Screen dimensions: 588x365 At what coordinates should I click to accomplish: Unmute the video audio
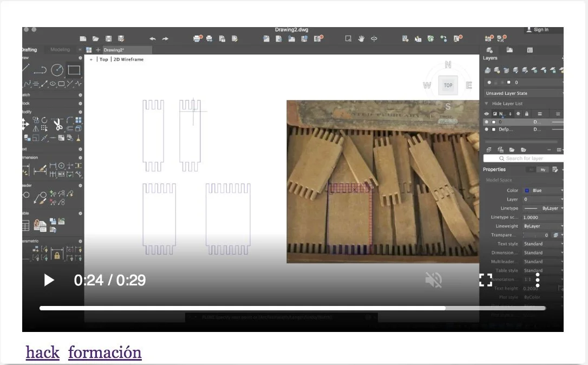pyautogui.click(x=434, y=280)
